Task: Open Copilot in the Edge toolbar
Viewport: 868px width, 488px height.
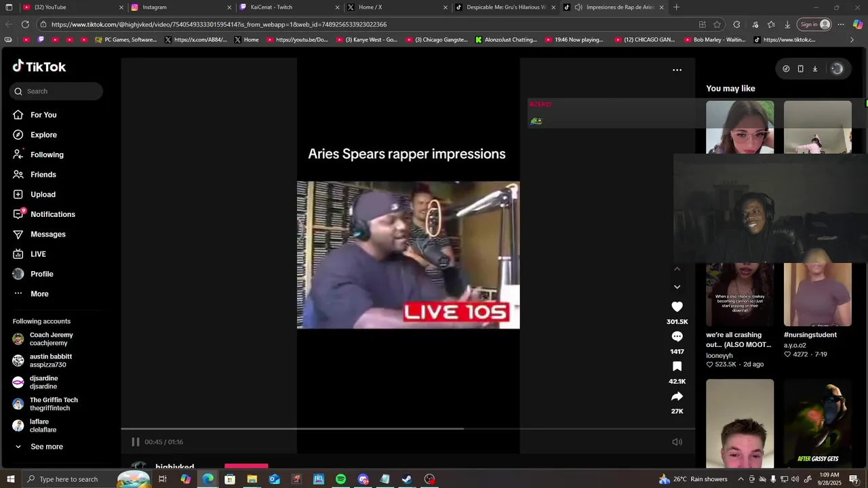Action: 857,24
